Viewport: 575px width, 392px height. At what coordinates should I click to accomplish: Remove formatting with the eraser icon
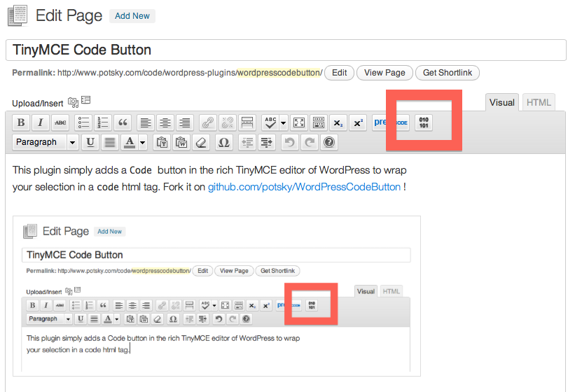pos(201,142)
